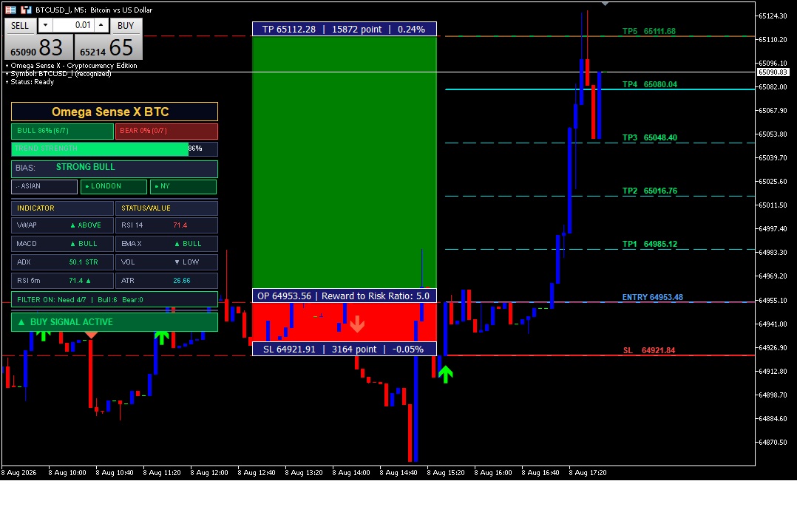Viewport: 797px width, 532px height.
Task: Click the 8 Aug 17:20 time axis label
Action: click(x=588, y=473)
